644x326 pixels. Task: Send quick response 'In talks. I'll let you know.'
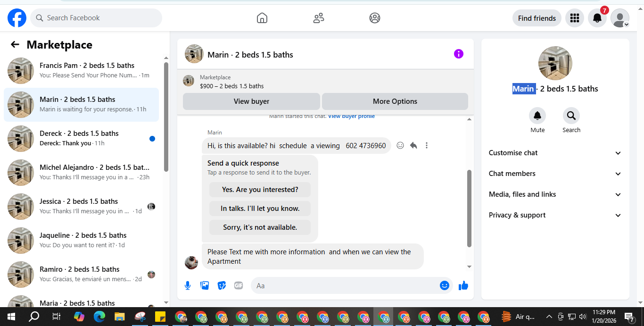(x=260, y=209)
